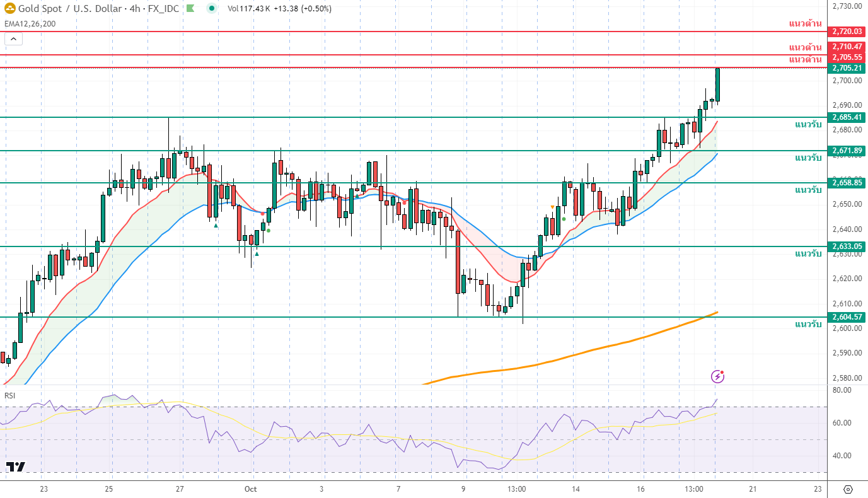Select แนวต้าน text above the 2,720.03 line
Viewport: 868px width, 498px height.
805,24
